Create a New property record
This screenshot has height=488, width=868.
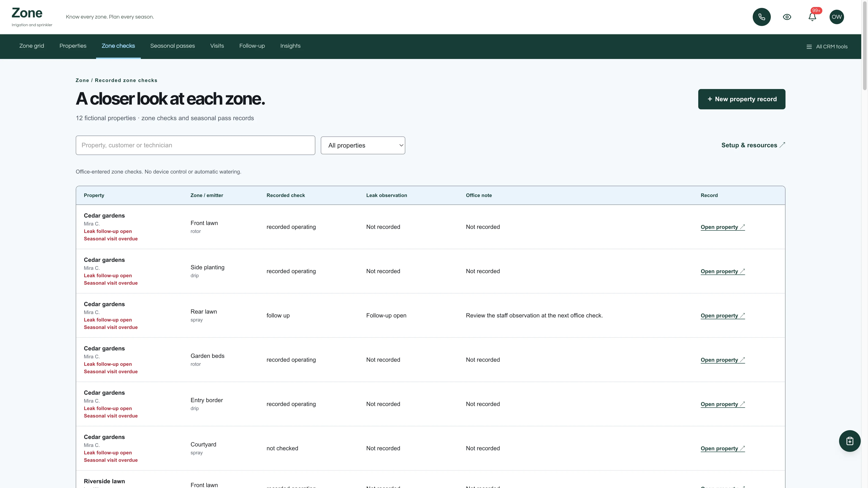[x=742, y=99]
